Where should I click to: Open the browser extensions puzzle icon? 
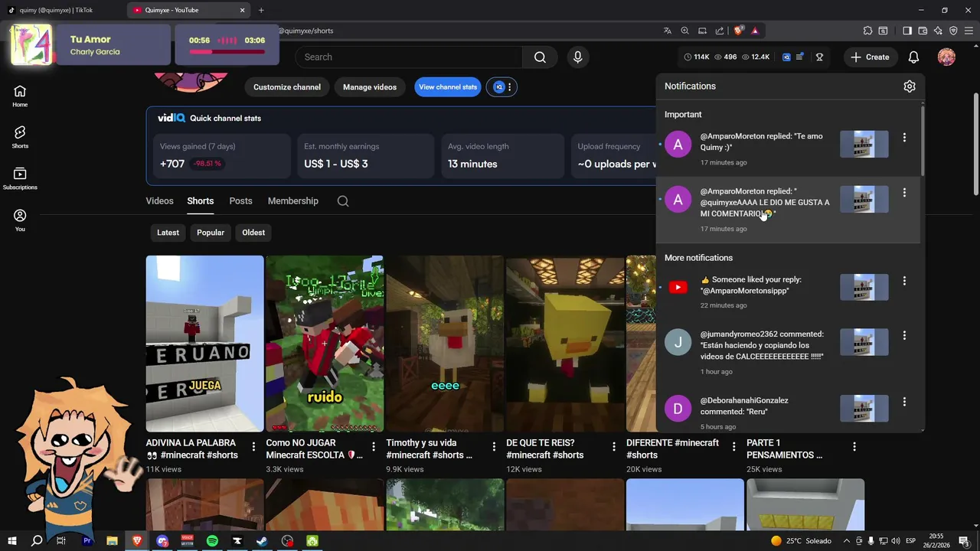click(867, 31)
